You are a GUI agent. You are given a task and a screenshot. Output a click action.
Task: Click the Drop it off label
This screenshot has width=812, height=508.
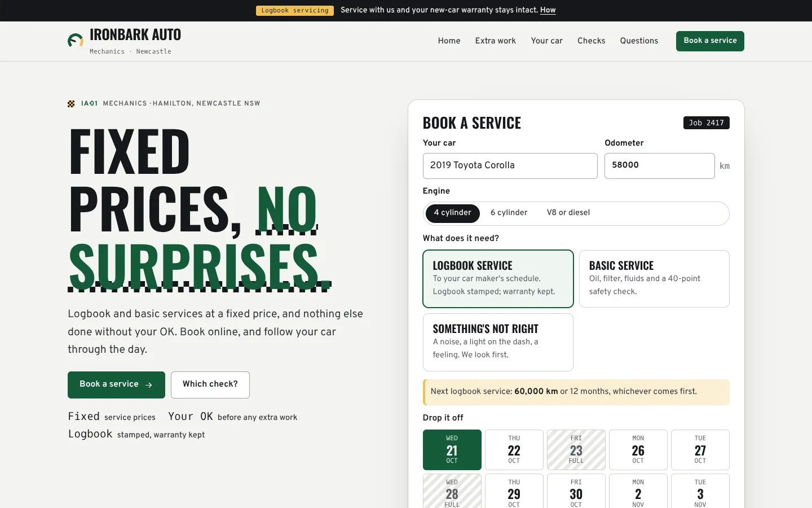(x=443, y=418)
